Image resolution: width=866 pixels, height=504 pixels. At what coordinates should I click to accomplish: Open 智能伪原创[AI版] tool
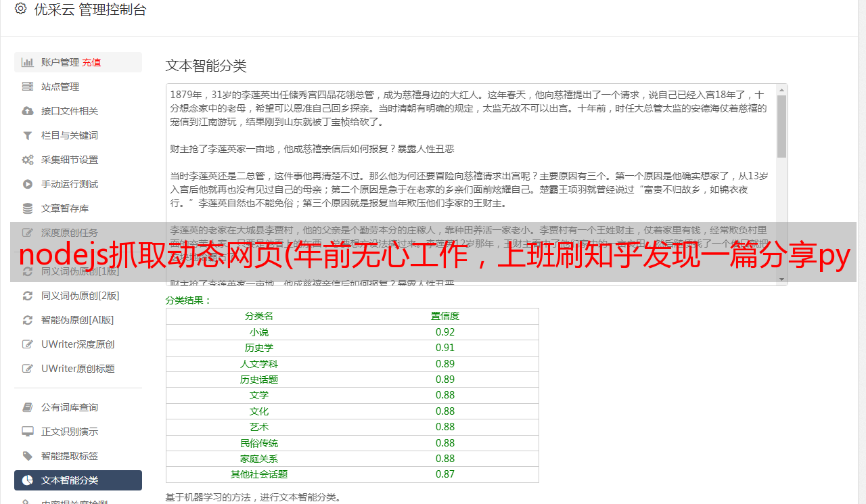(78, 320)
